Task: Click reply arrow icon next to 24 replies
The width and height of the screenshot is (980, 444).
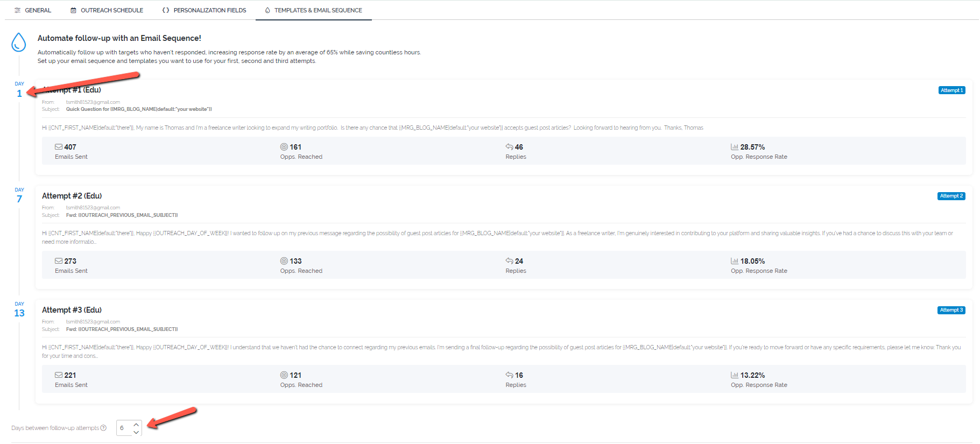Action: pos(509,260)
